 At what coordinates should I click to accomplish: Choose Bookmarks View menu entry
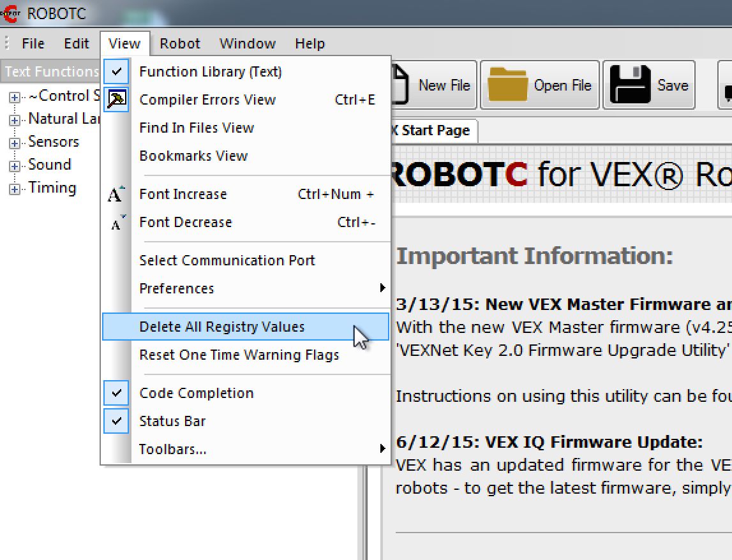pos(246,156)
